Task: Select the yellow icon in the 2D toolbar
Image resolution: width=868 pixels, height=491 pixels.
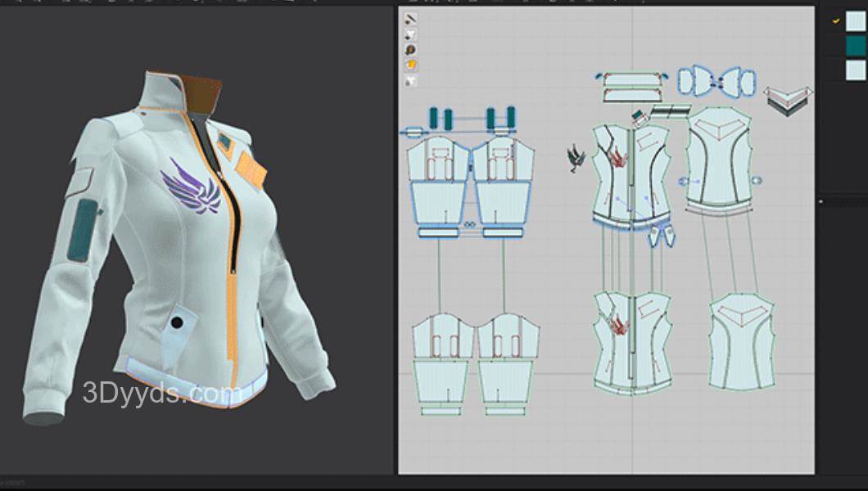Action: [410, 65]
